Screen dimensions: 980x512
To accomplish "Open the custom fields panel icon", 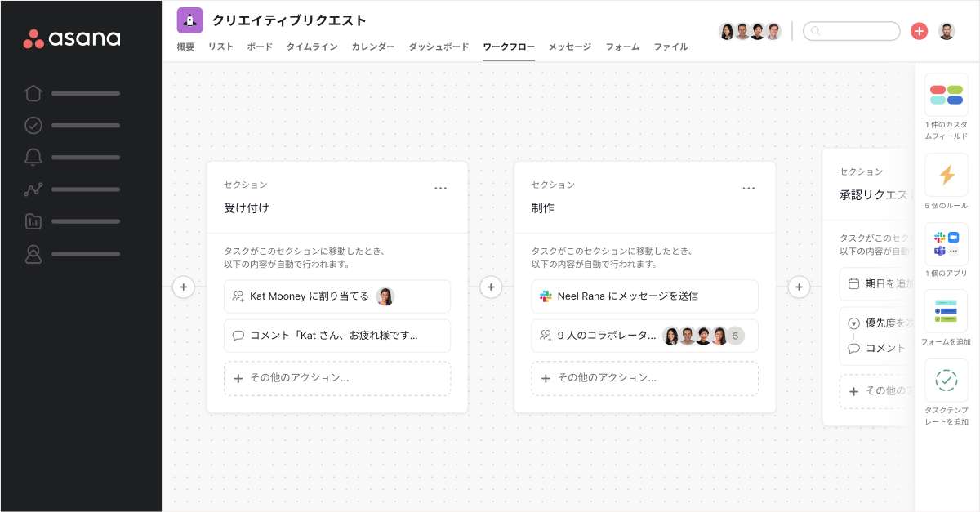I will [946, 95].
